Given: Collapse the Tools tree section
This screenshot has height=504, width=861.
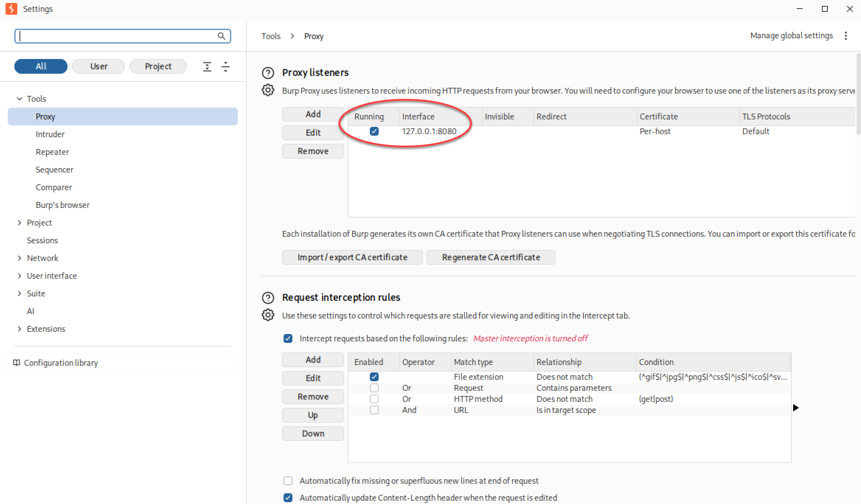Looking at the screenshot, I should [x=20, y=99].
